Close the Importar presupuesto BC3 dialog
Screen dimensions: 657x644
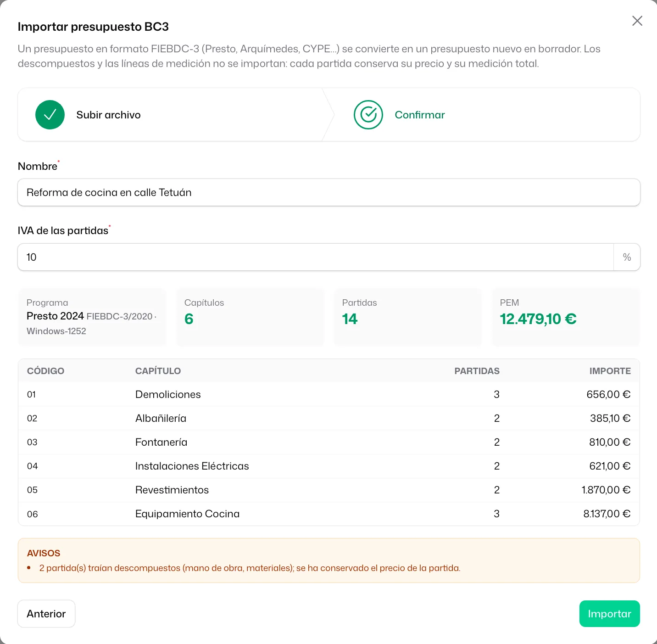(637, 21)
